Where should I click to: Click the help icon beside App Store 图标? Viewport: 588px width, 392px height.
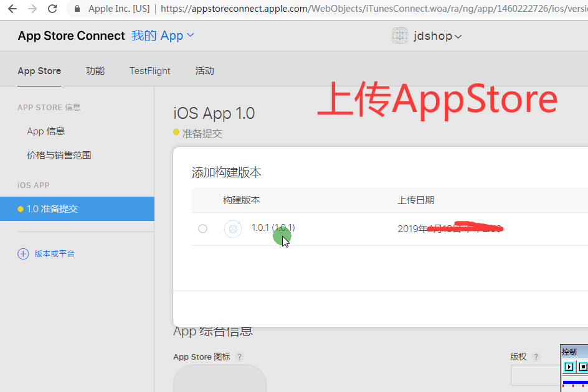(239, 357)
